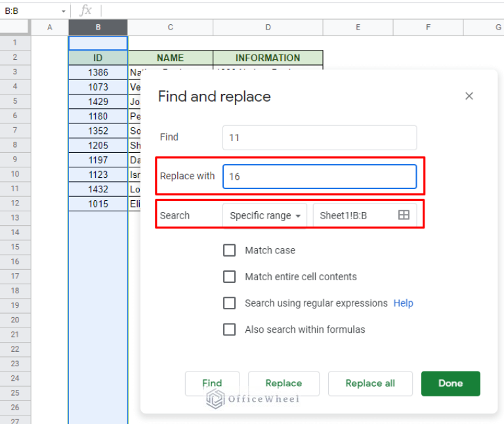
Task: Click the select data range grid icon
Action: click(404, 215)
